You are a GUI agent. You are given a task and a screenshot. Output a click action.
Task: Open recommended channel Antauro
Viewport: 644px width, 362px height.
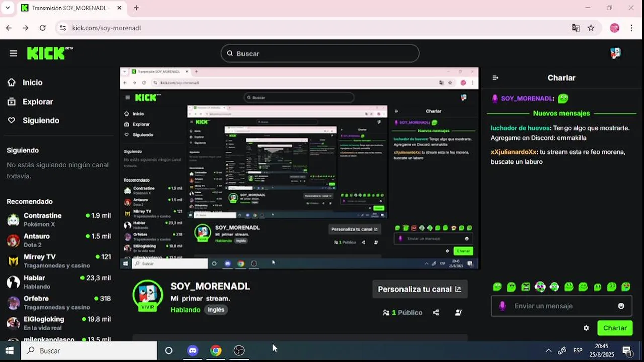[x=59, y=240]
